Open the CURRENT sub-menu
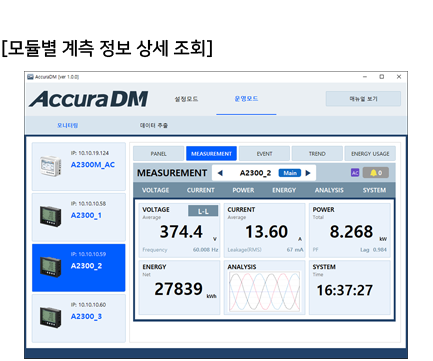The image size is (433, 361). pos(201,190)
